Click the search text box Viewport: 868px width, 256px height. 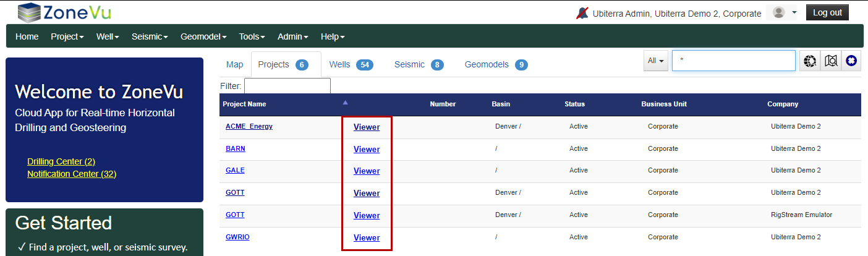pyautogui.click(x=734, y=61)
